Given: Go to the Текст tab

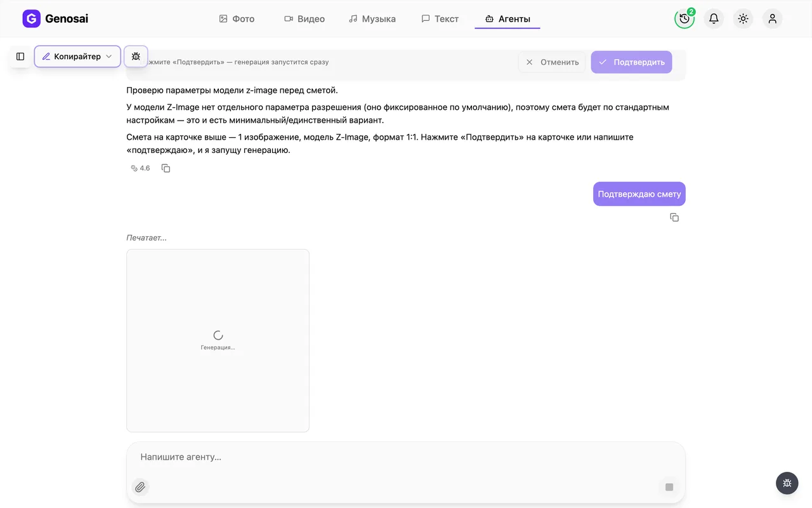Looking at the screenshot, I should coord(440,19).
